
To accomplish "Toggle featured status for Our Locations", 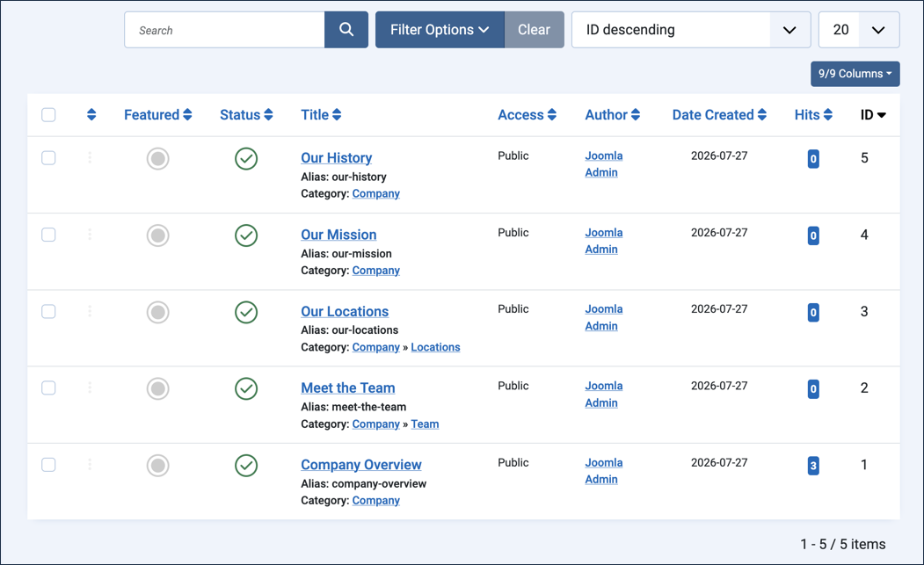I will point(158,312).
